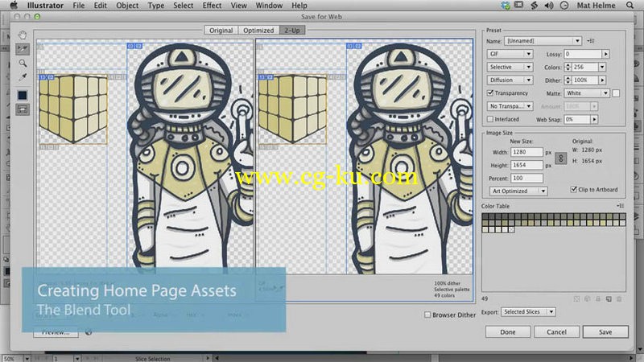Open the File menu
Viewport: 644px width, 362px height.
click(x=78, y=6)
